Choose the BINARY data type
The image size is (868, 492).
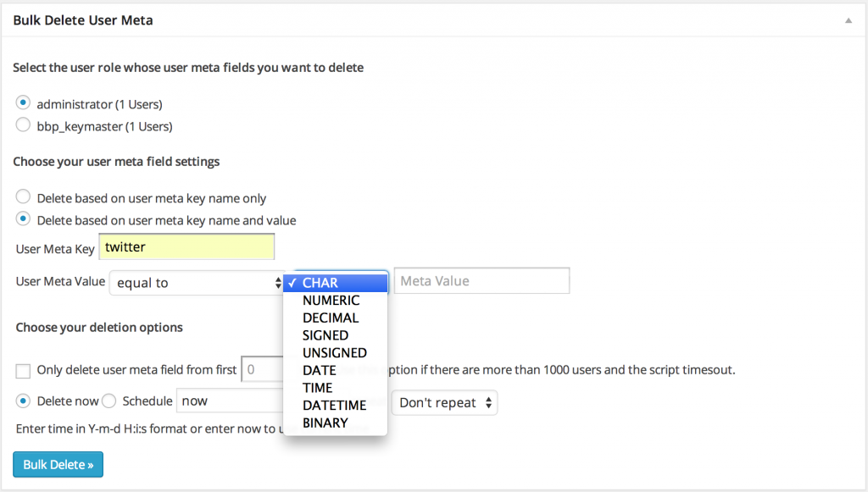tap(325, 423)
